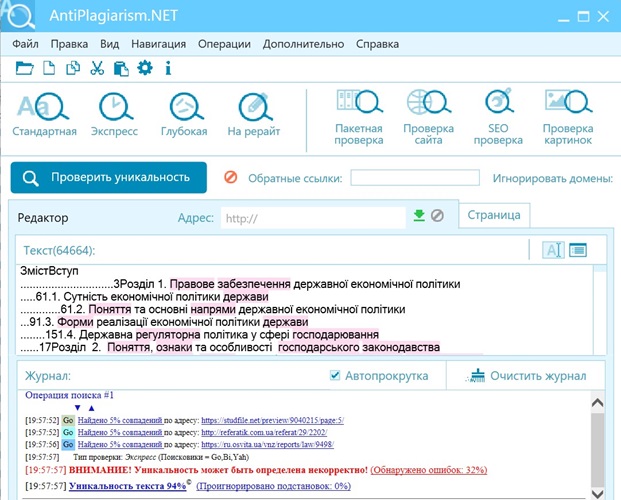The image size is (621, 500).
Task: Start the Стандартная check mode
Action: pyautogui.click(x=44, y=115)
